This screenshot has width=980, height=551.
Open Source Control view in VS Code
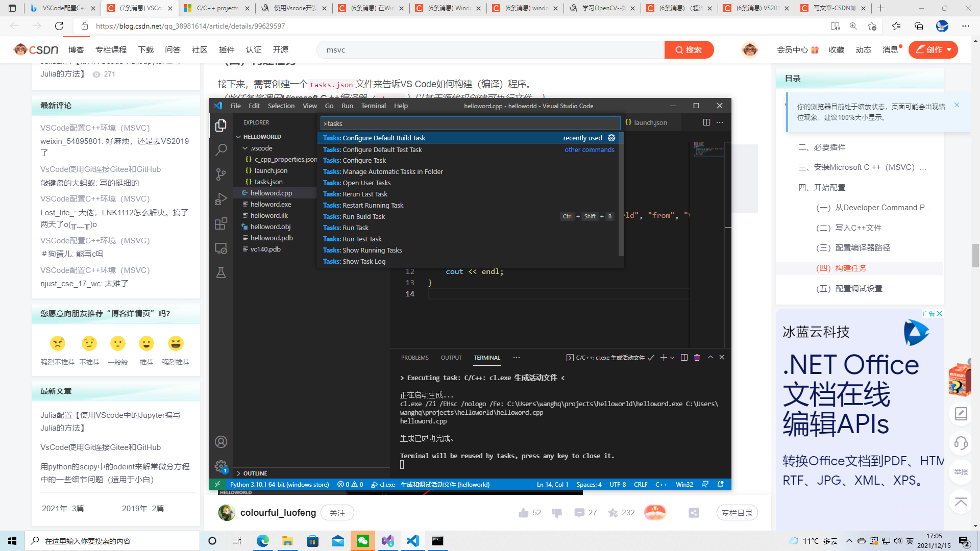click(x=221, y=174)
